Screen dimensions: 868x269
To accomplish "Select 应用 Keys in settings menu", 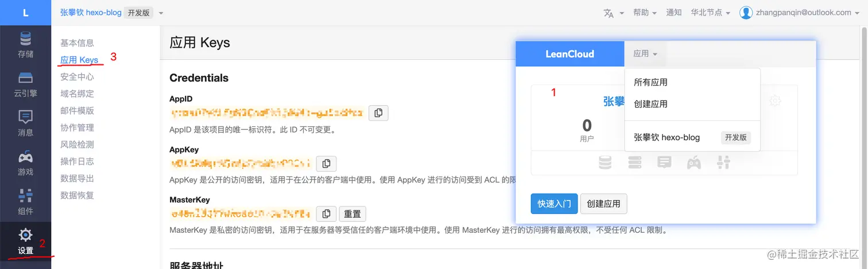I will [x=79, y=60].
